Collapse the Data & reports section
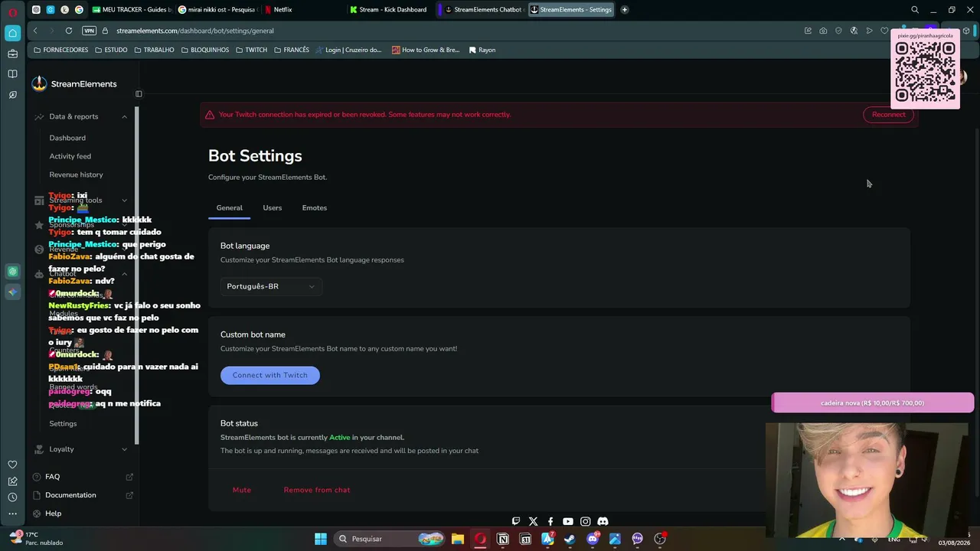Screen dimensions: 980x551 pyautogui.click(x=124, y=116)
